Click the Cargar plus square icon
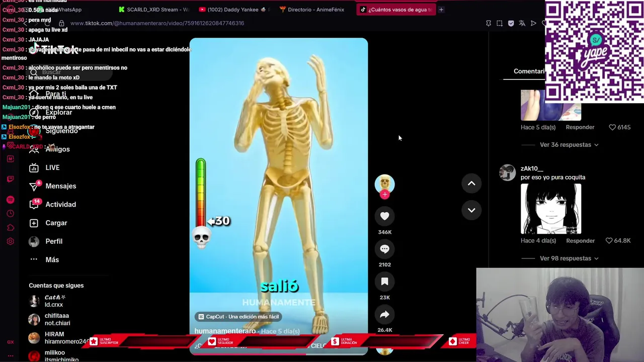The width and height of the screenshot is (644, 362). [x=34, y=223]
